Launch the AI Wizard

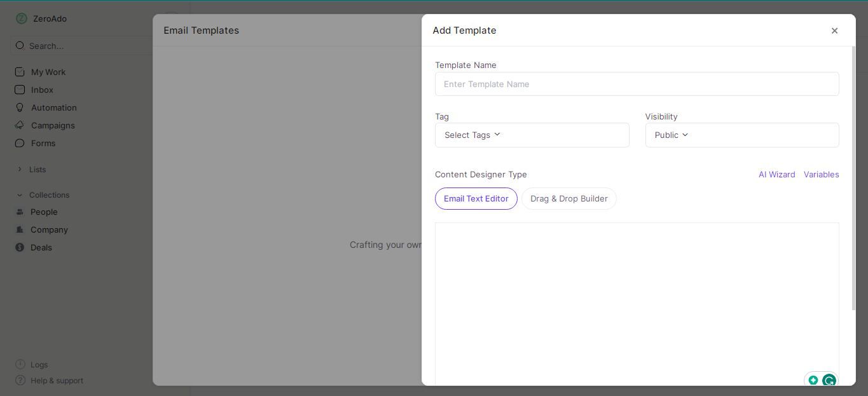click(776, 174)
